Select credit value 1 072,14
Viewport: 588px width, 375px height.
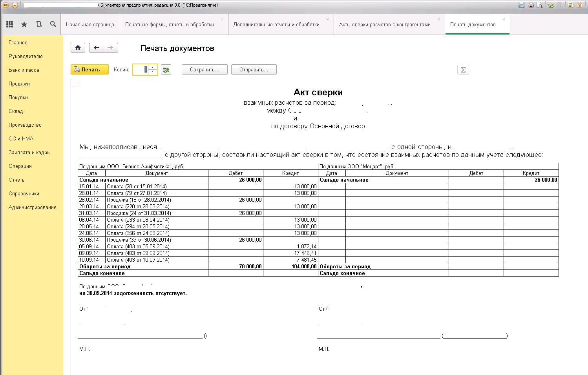pyautogui.click(x=290, y=247)
